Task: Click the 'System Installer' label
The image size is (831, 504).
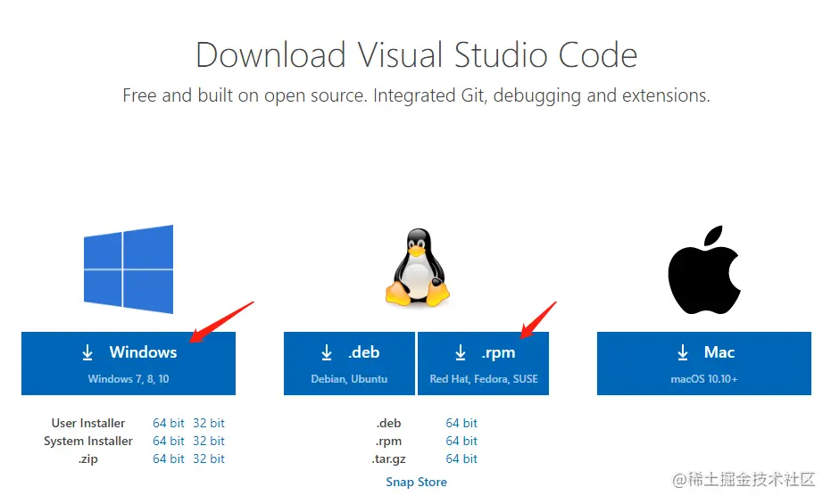Action: pos(88,441)
